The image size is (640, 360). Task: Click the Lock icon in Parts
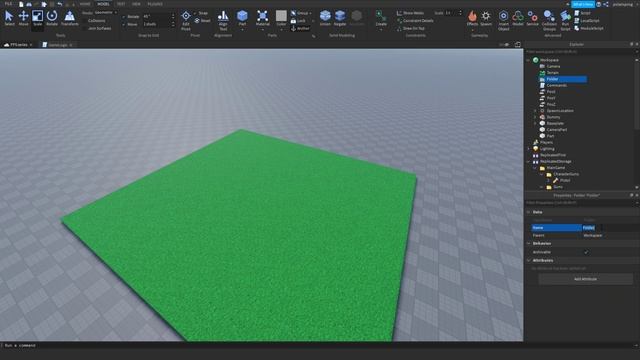point(298,21)
